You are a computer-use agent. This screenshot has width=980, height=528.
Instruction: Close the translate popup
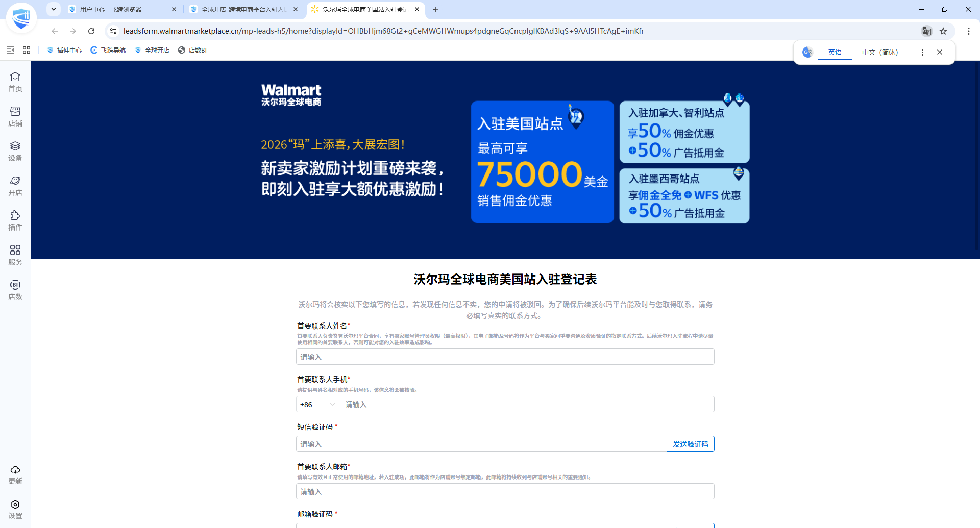click(x=940, y=52)
